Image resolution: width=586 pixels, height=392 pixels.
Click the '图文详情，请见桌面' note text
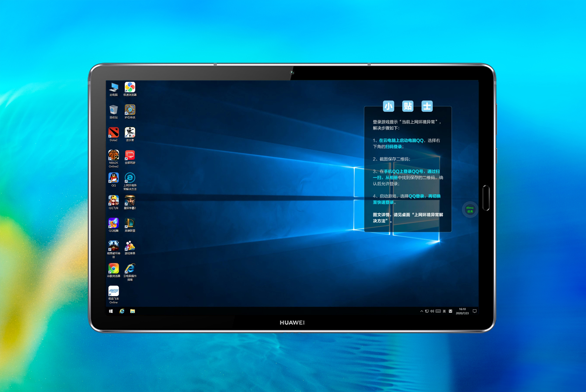click(391, 215)
